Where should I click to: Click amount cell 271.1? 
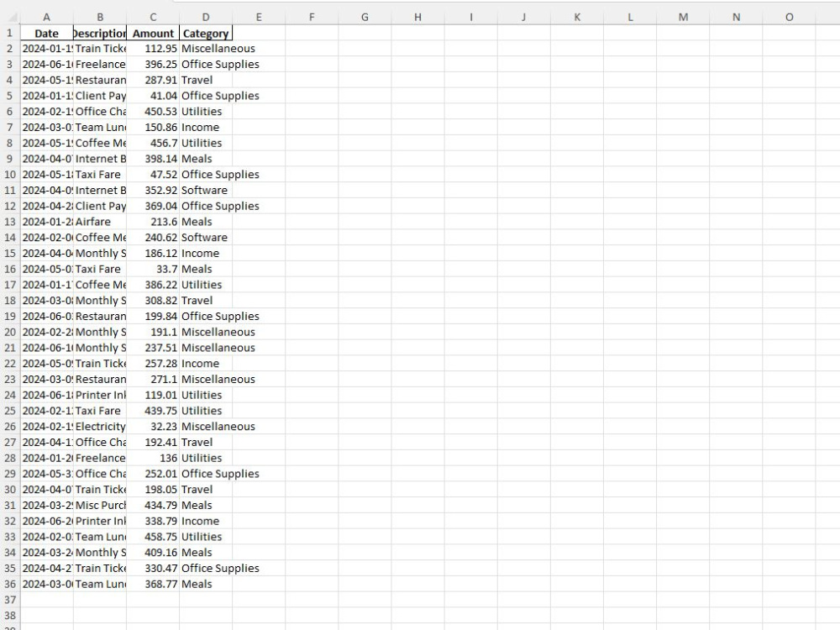153,380
